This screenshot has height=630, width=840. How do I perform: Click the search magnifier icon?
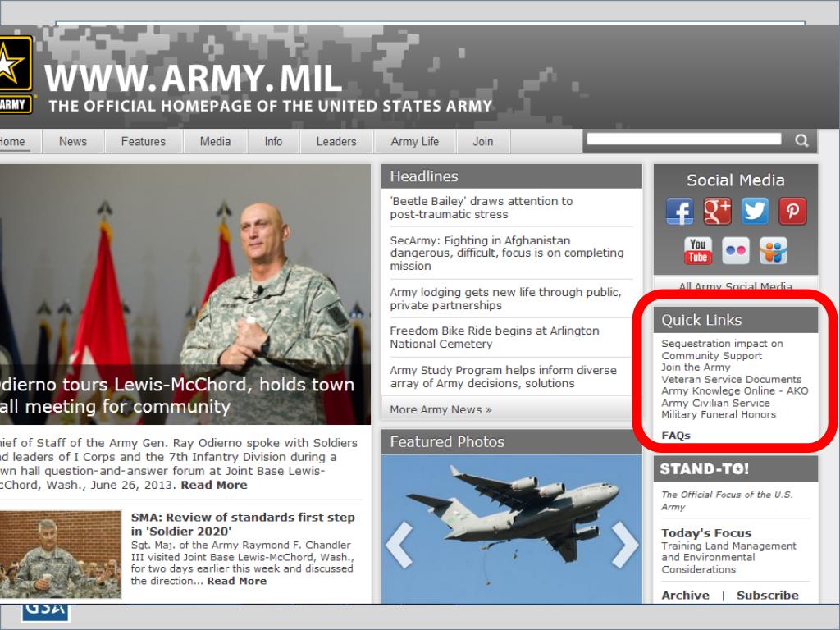coord(801,140)
